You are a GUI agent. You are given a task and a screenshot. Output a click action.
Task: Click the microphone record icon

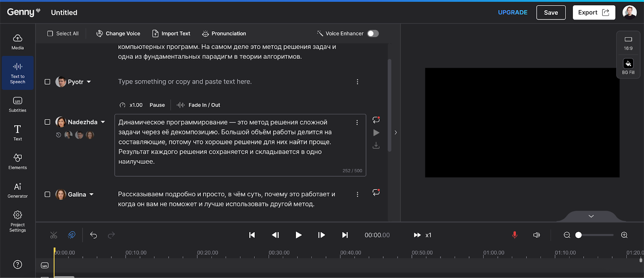[x=514, y=235]
